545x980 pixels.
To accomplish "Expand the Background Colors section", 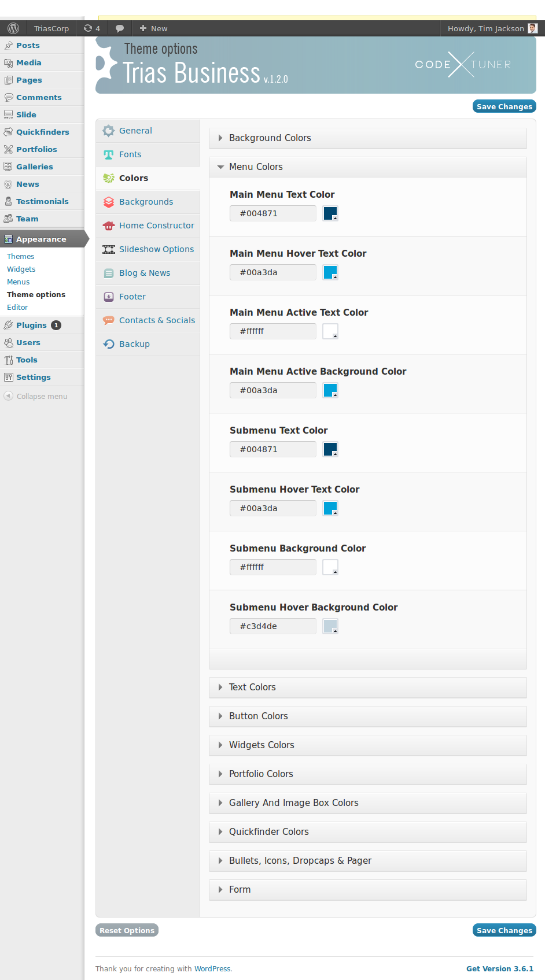I will coord(367,138).
